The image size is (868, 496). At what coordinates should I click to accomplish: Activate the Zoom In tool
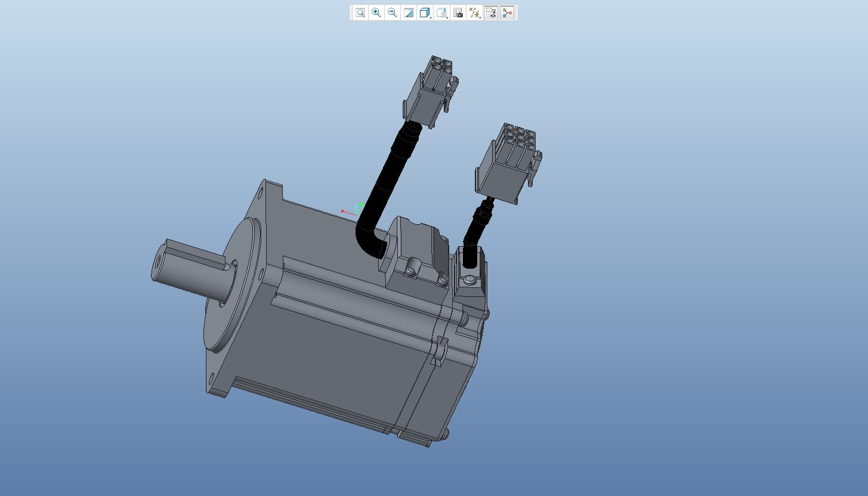pos(376,13)
